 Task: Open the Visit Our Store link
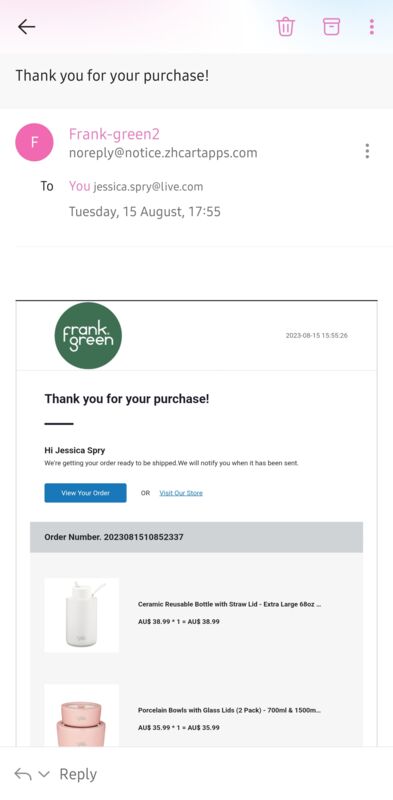(x=181, y=493)
